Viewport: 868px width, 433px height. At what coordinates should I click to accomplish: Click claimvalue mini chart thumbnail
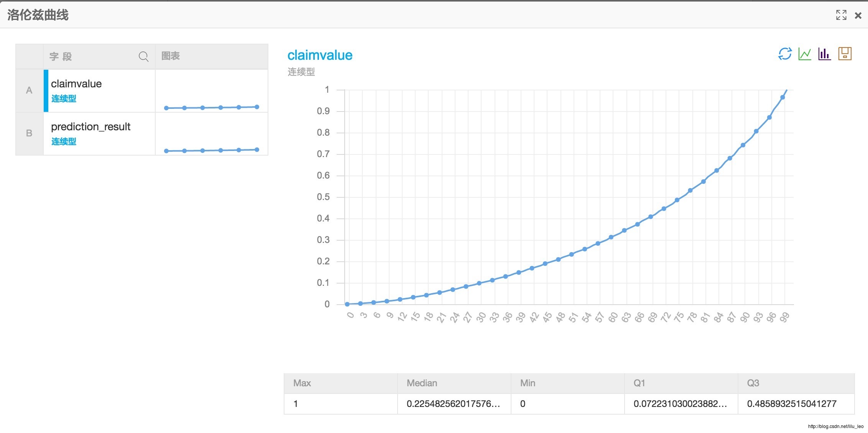[212, 91]
